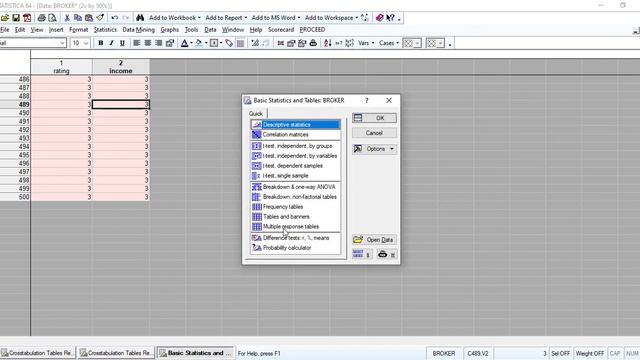640x360 pixels.
Task: Select t-test, independent, by variables
Action: click(x=296, y=156)
